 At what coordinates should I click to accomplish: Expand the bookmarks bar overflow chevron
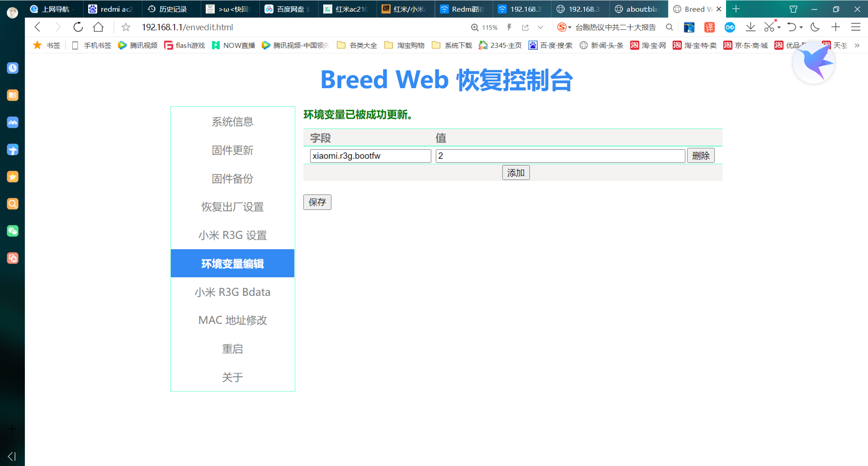pos(857,46)
